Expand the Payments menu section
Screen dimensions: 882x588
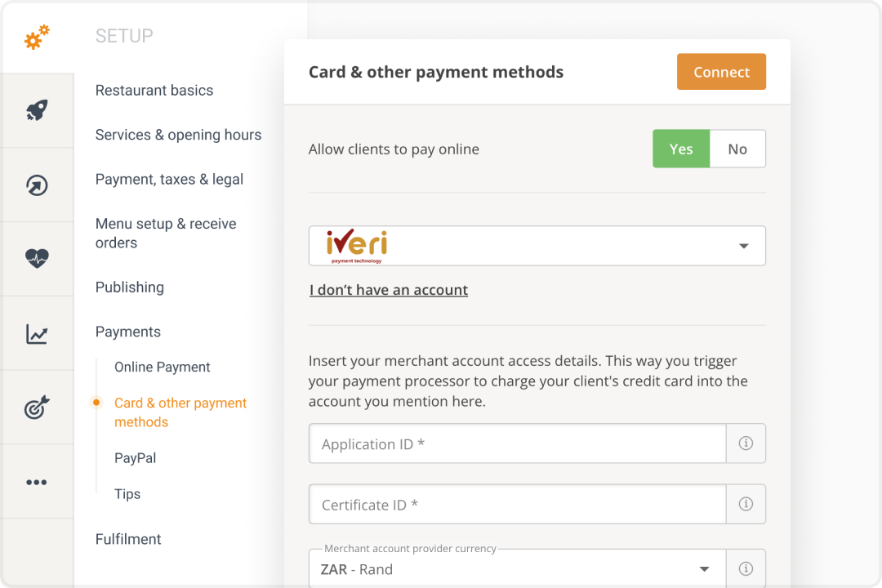point(128,332)
